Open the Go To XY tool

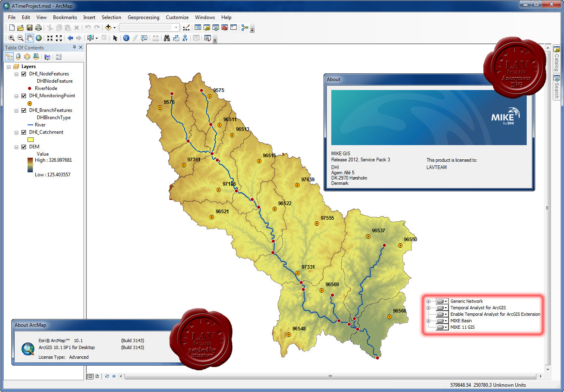coord(185,38)
